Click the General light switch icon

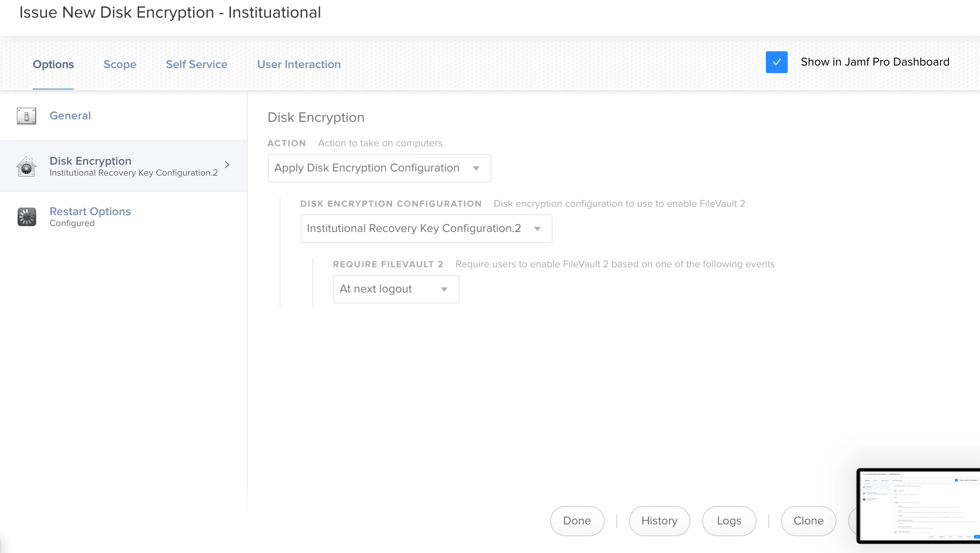pos(26,116)
